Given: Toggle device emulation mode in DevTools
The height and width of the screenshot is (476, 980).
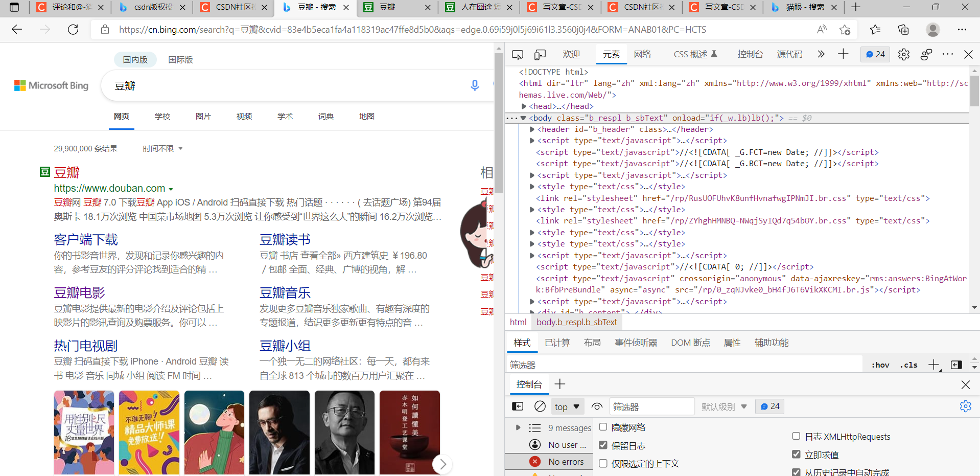Looking at the screenshot, I should tap(540, 54).
